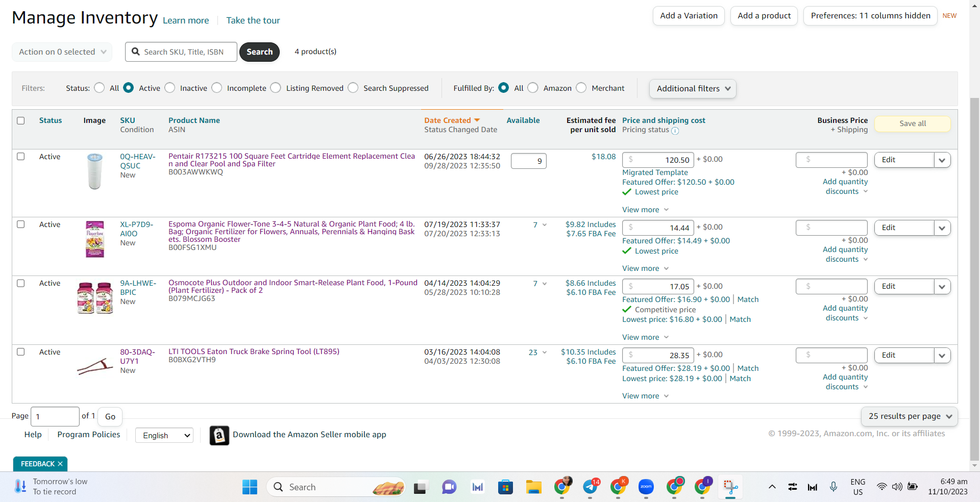The image size is (980, 502).
Task: Click the Add a Variation button
Action: [689, 16]
